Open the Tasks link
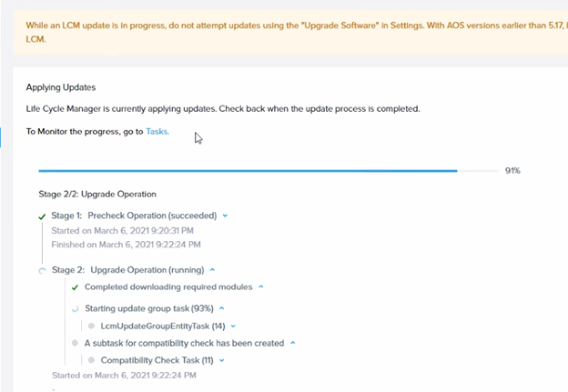Viewport: 568px width, 392px height. tap(157, 131)
